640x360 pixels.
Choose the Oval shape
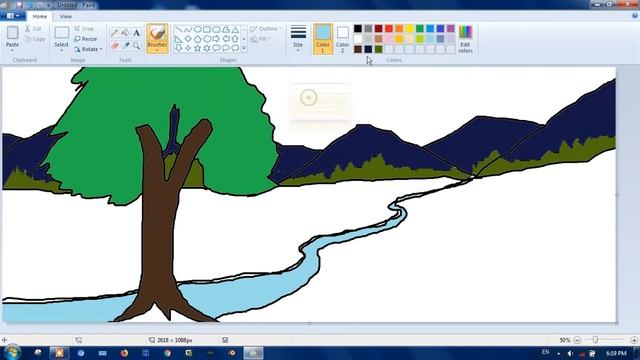[x=198, y=29]
